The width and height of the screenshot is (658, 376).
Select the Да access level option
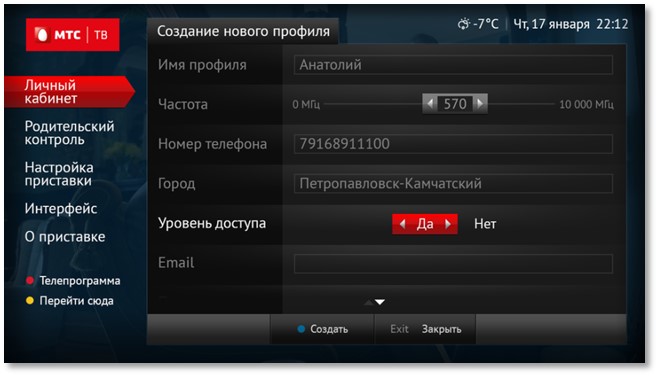pyautogui.click(x=425, y=224)
